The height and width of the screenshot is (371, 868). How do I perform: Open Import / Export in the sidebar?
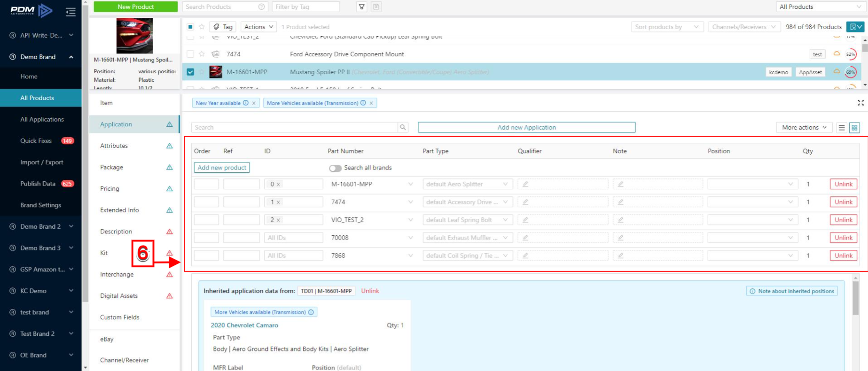(41, 162)
